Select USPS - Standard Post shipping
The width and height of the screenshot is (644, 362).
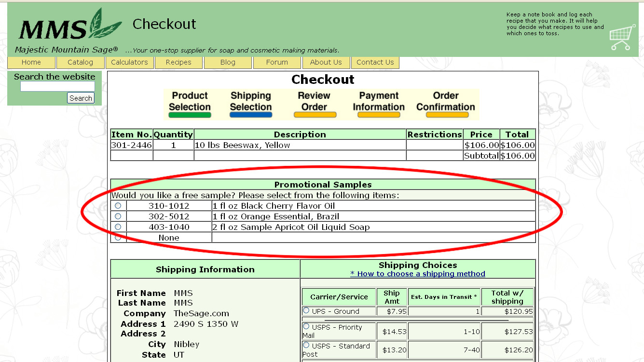click(x=306, y=345)
